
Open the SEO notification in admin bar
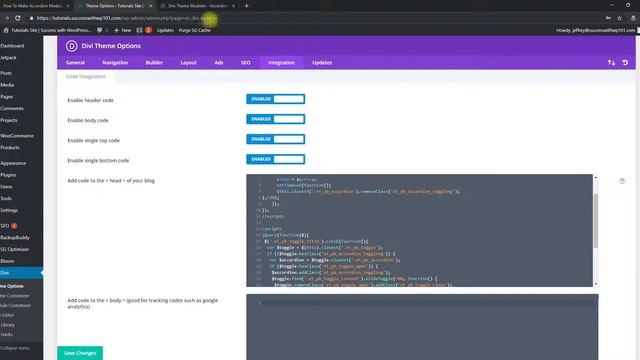point(144,30)
